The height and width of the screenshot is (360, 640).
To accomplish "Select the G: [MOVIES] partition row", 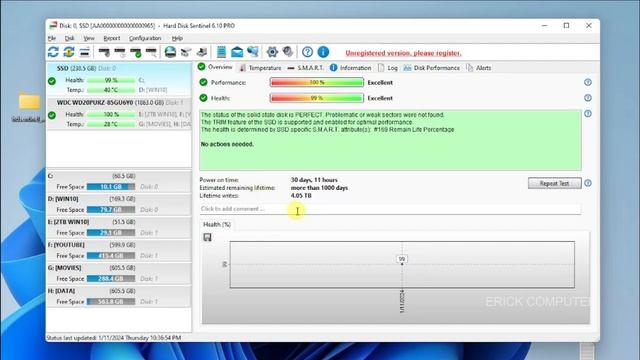I will tap(119, 273).
